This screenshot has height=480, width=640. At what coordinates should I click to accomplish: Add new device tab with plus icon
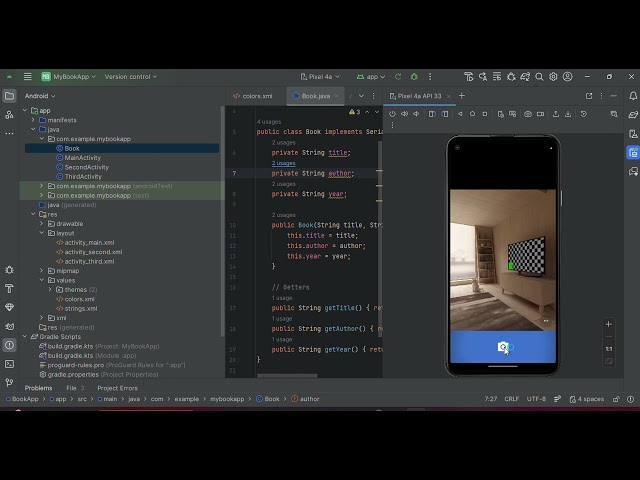[x=462, y=96]
